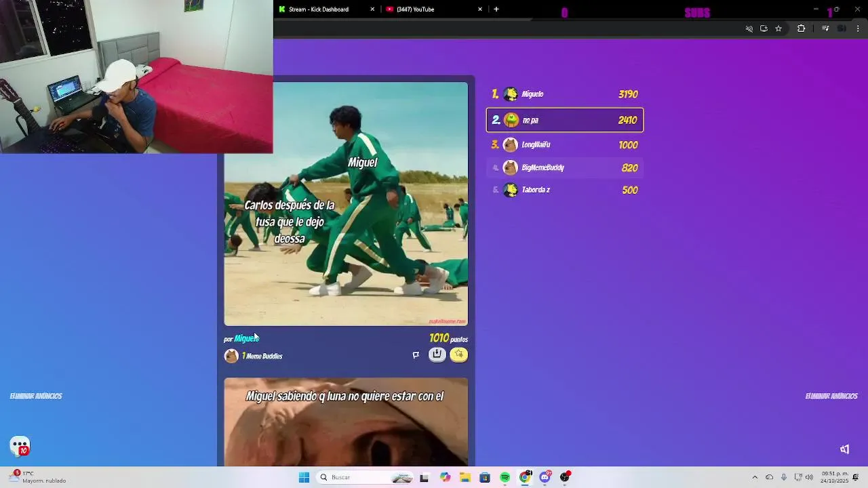Open the browser Extensions puzzle icon
This screenshot has height=488, width=868.
[801, 28]
